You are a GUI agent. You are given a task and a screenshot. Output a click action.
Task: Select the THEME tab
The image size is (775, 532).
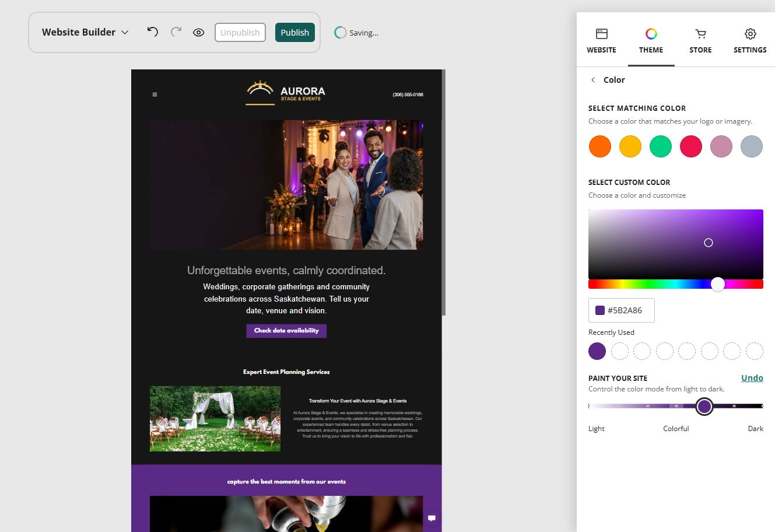click(x=651, y=41)
